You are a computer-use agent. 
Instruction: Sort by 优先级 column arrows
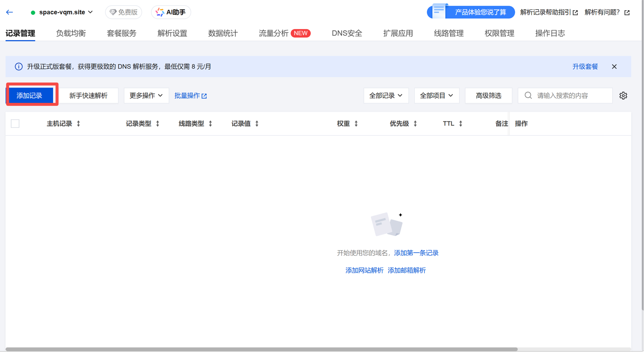[415, 124]
